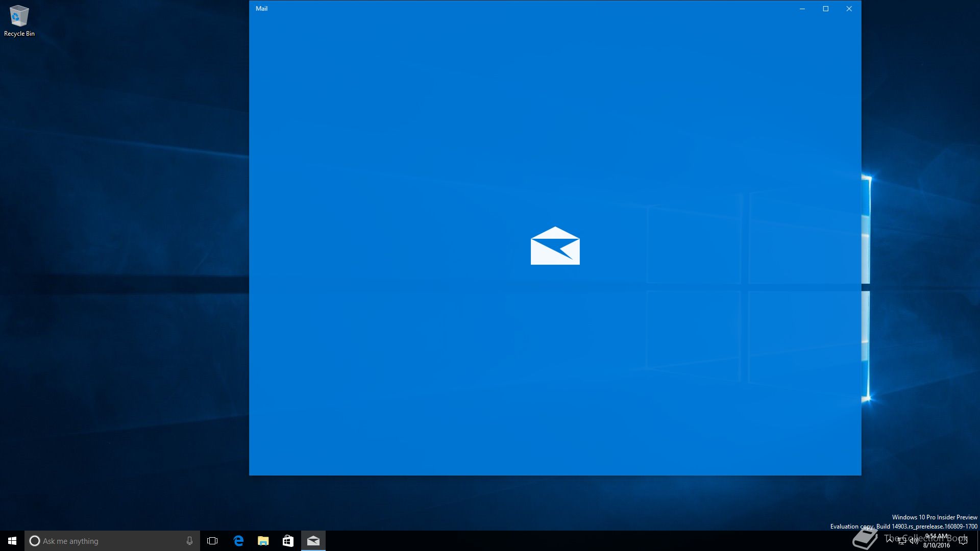
Task: Launch Microsoft Edge from the taskbar
Action: (238, 541)
